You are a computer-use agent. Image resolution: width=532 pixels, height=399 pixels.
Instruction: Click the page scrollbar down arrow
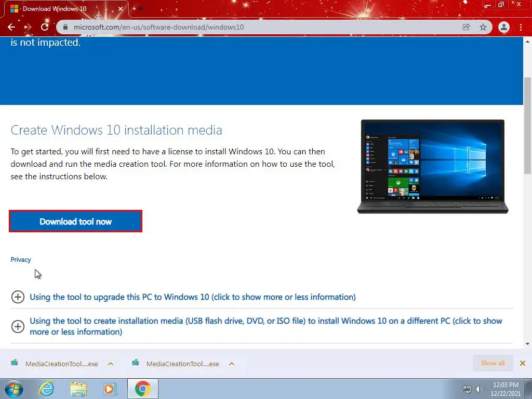click(528, 344)
